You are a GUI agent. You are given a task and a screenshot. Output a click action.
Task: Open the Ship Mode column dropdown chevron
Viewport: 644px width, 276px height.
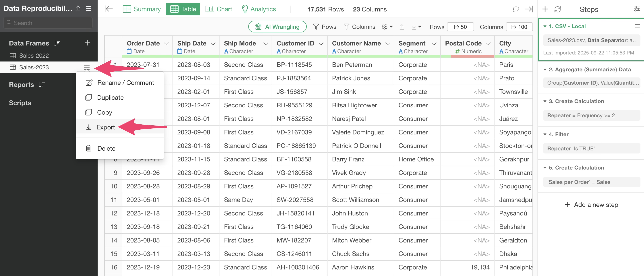[x=265, y=44]
